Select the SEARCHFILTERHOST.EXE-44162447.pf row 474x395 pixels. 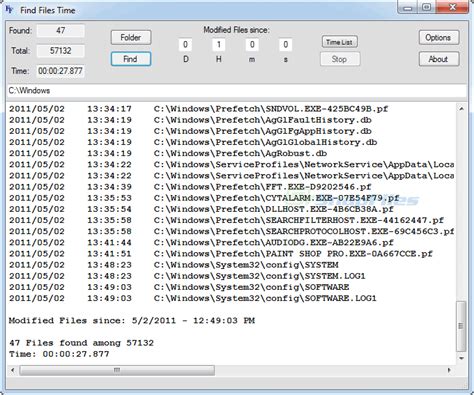click(226, 220)
